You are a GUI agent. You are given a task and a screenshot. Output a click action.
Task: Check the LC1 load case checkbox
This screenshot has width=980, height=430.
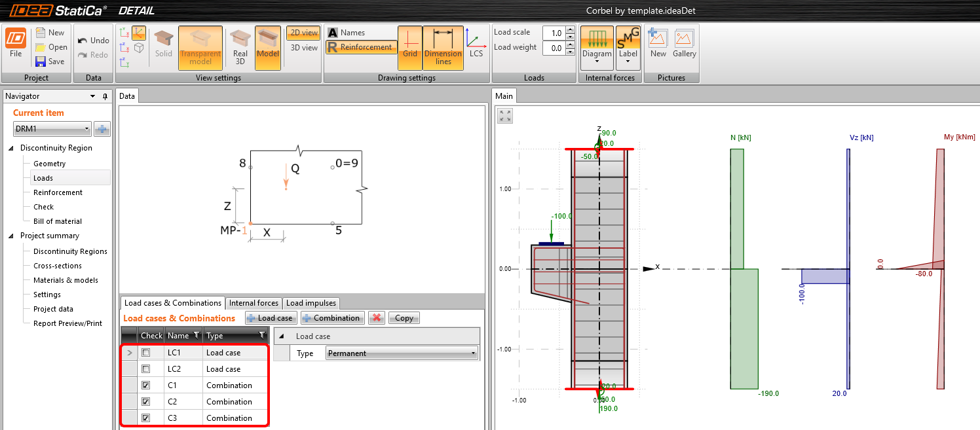pos(147,352)
